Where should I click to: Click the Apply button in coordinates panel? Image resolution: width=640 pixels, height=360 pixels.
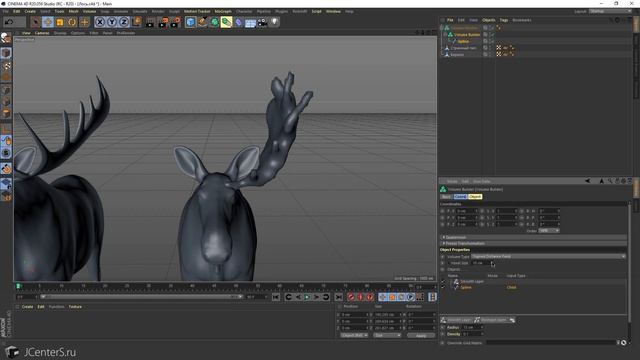421,336
